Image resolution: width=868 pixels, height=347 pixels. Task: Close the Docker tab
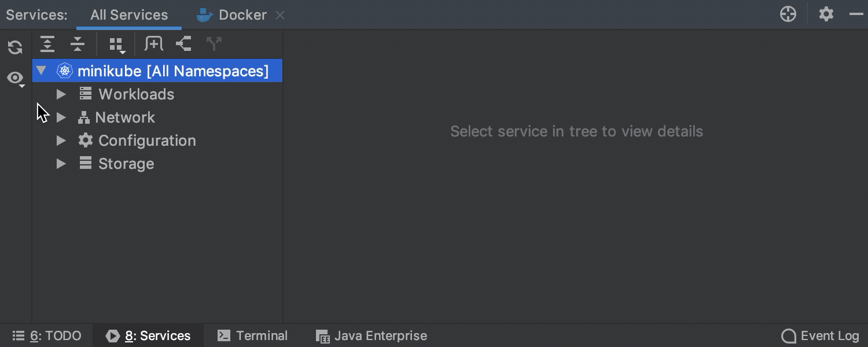280,15
